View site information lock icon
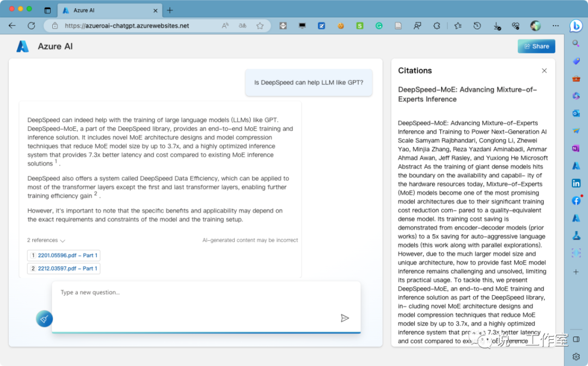This screenshot has height=366, width=588. click(55, 26)
